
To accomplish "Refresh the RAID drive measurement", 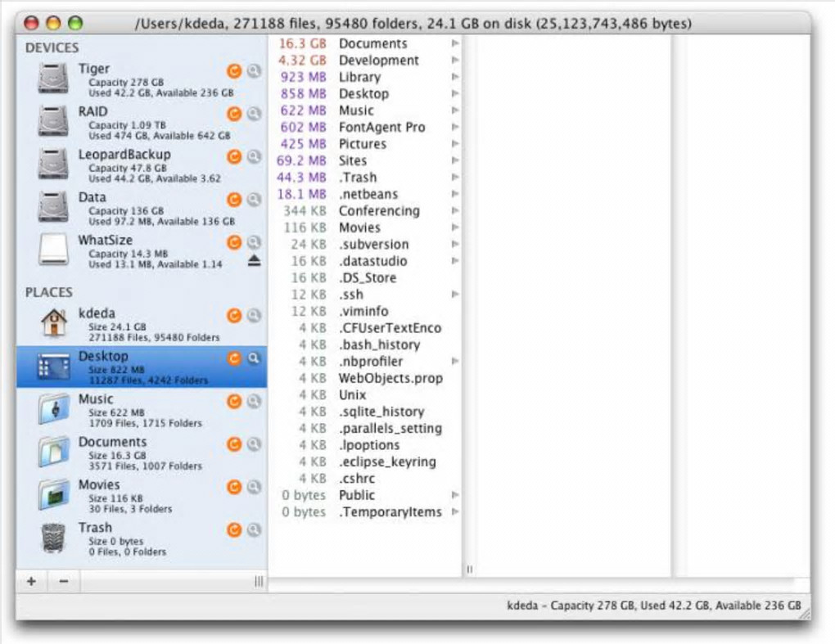I will 234,114.
